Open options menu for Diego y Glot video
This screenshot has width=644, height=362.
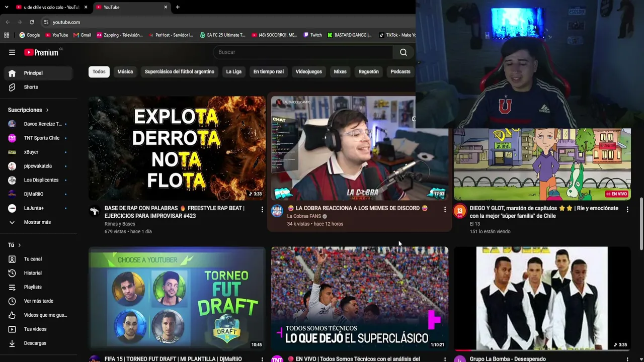(x=627, y=209)
